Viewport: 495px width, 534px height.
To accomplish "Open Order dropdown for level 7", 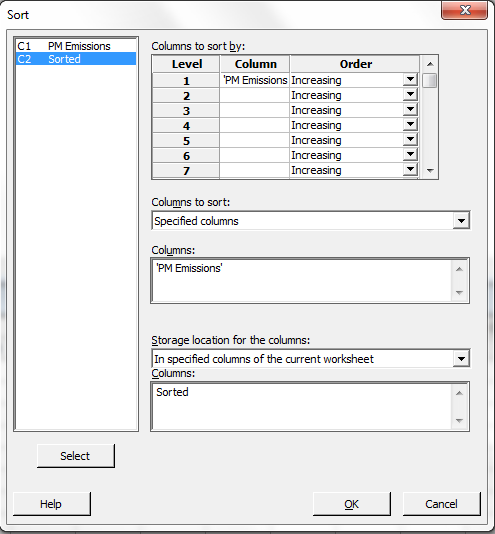I will (410, 170).
